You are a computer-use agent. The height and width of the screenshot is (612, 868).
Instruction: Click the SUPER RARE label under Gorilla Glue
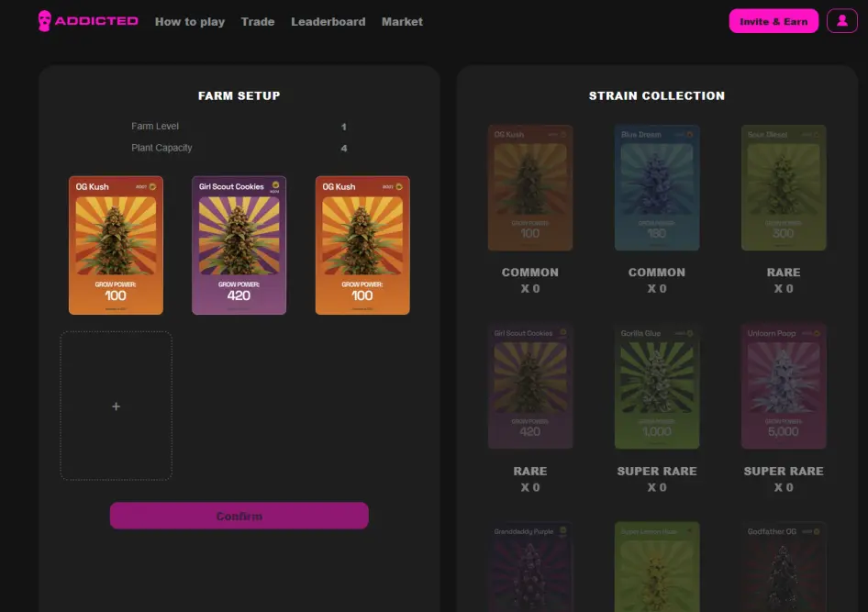657,471
